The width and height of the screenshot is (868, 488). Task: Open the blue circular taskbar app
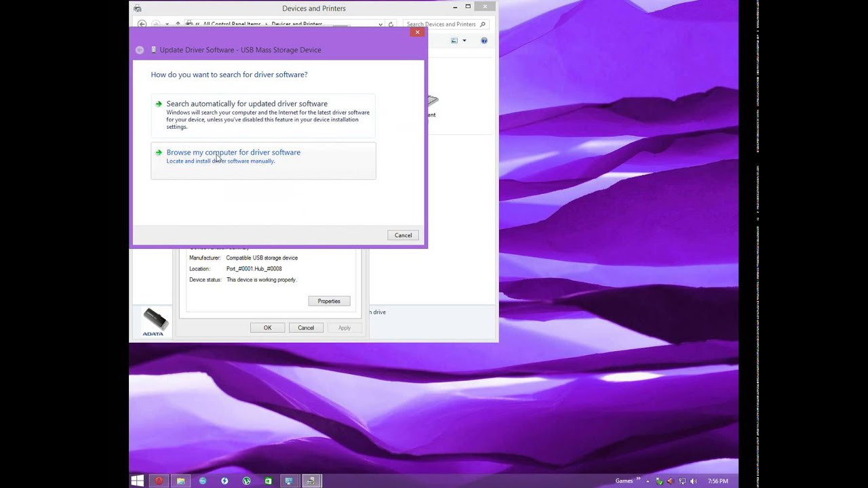pos(203,481)
